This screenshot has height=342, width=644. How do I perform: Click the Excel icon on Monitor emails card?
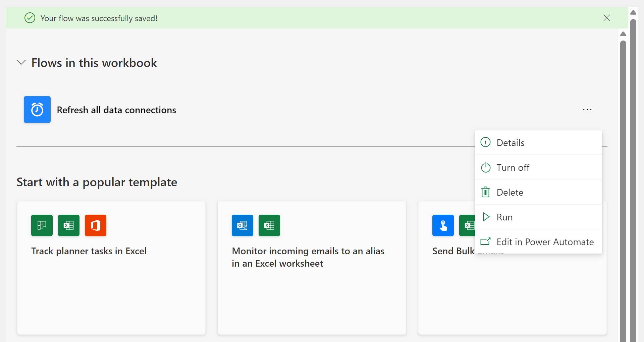click(269, 225)
